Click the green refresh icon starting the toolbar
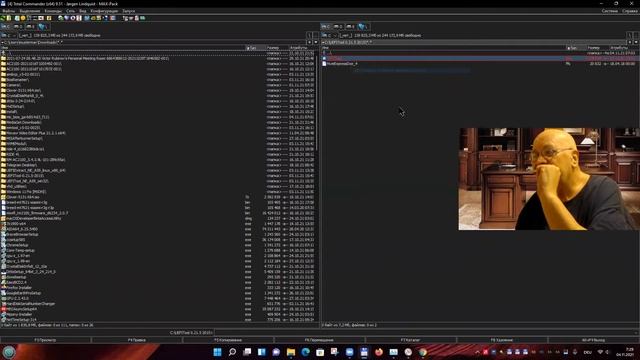 tap(3, 18)
